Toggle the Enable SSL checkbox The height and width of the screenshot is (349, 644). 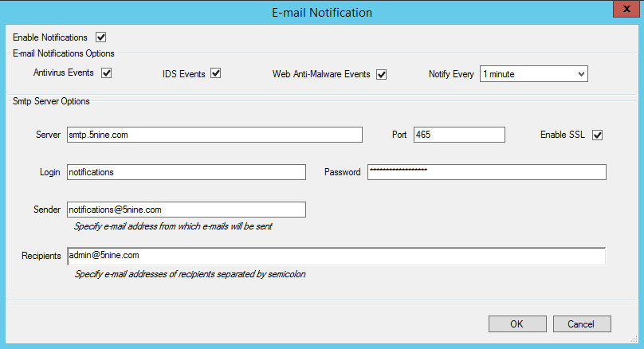click(598, 135)
